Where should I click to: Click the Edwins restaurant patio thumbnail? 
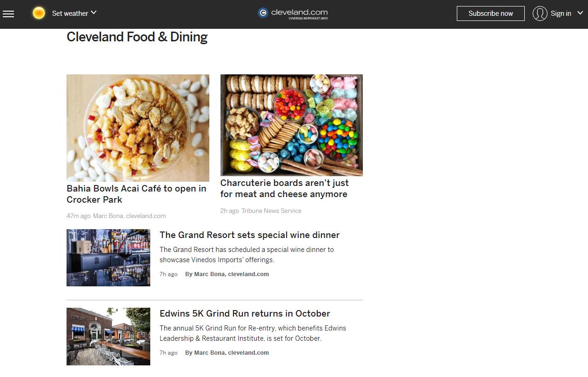pyautogui.click(x=108, y=336)
